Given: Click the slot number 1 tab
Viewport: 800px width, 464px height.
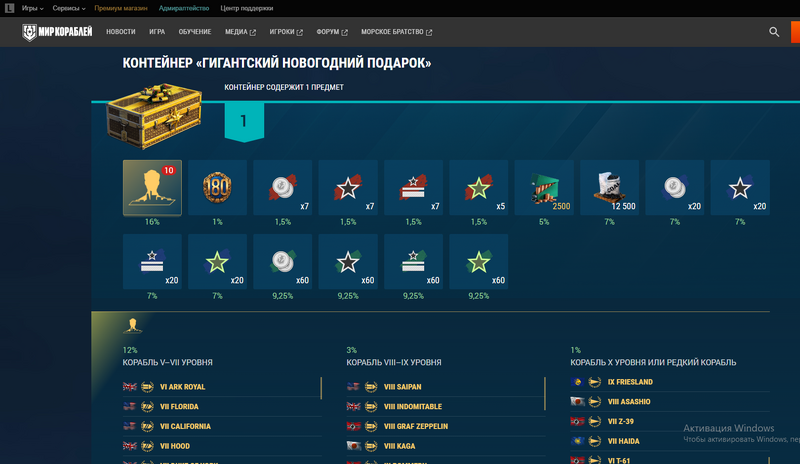Looking at the screenshot, I should (x=244, y=121).
